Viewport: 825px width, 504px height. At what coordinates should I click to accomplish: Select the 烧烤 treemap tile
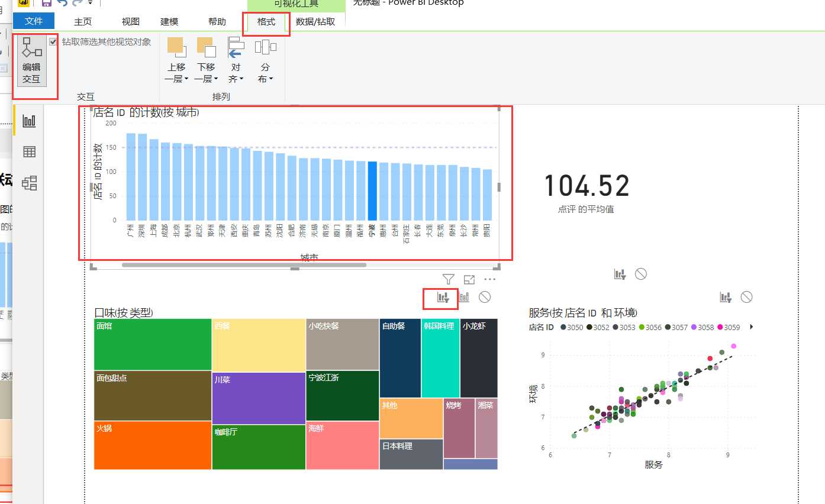(x=459, y=428)
